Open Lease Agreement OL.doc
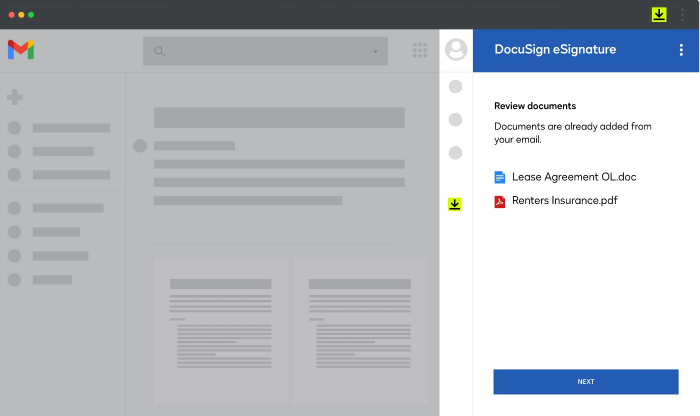The width and height of the screenshot is (700, 416). click(574, 177)
